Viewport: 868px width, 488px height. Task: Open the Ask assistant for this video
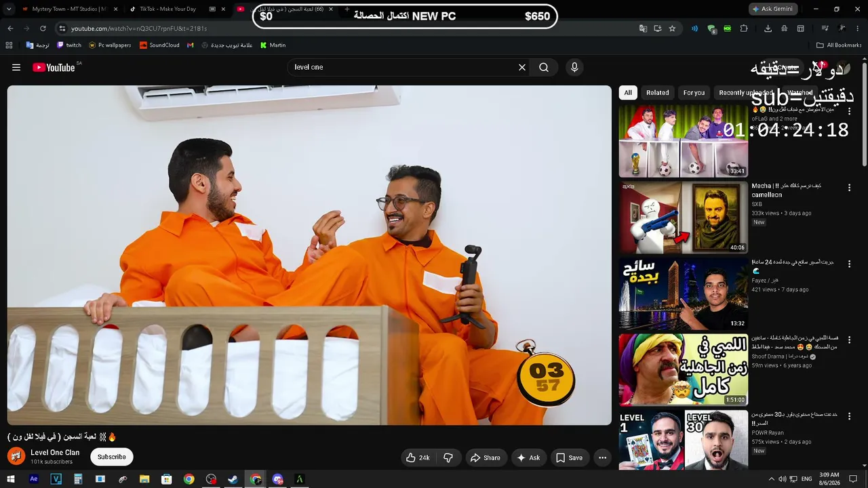coord(529,457)
